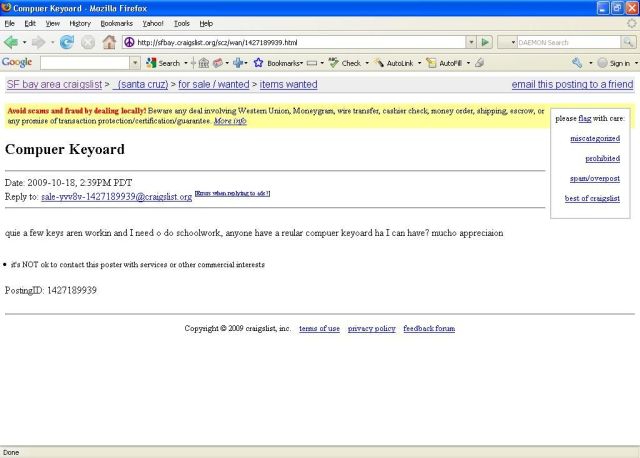Click the Stop loading icon
The width and height of the screenshot is (640, 458).
pyautogui.click(x=88, y=42)
